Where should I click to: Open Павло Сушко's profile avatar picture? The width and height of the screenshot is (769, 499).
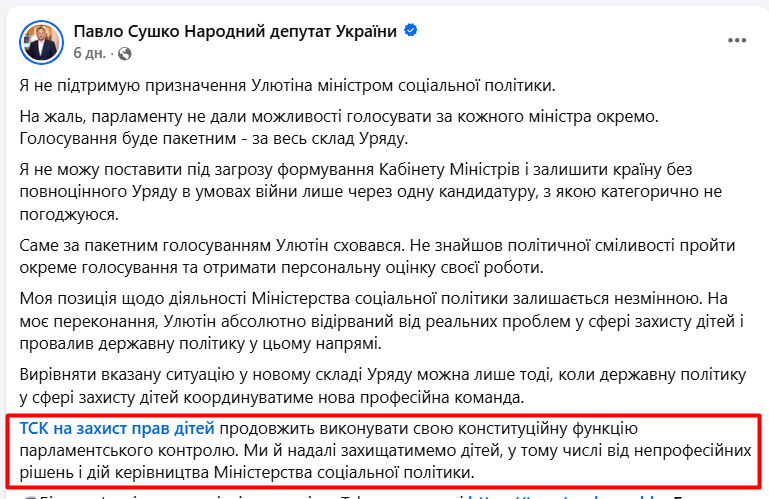(x=41, y=42)
